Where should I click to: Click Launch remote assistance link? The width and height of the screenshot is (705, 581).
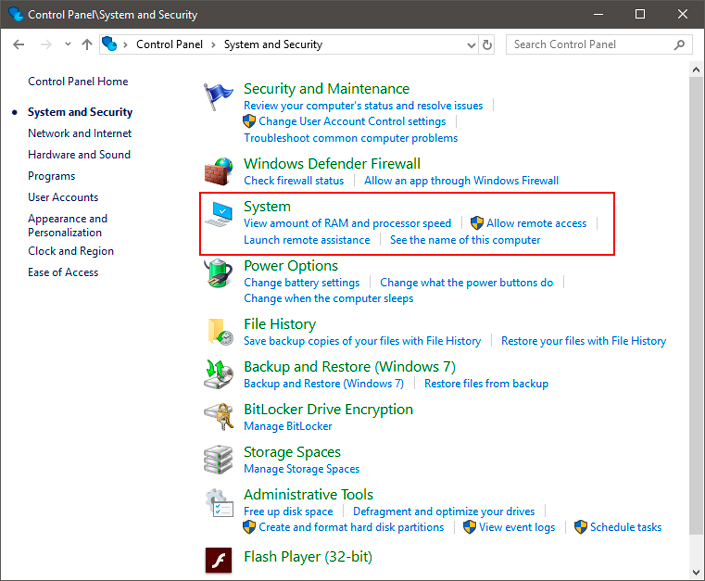(x=307, y=240)
